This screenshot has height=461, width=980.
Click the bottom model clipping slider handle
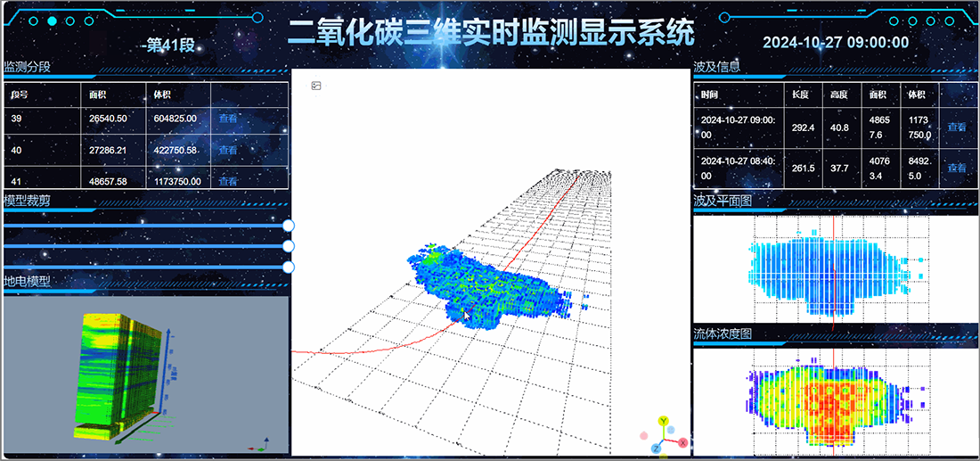(288, 267)
